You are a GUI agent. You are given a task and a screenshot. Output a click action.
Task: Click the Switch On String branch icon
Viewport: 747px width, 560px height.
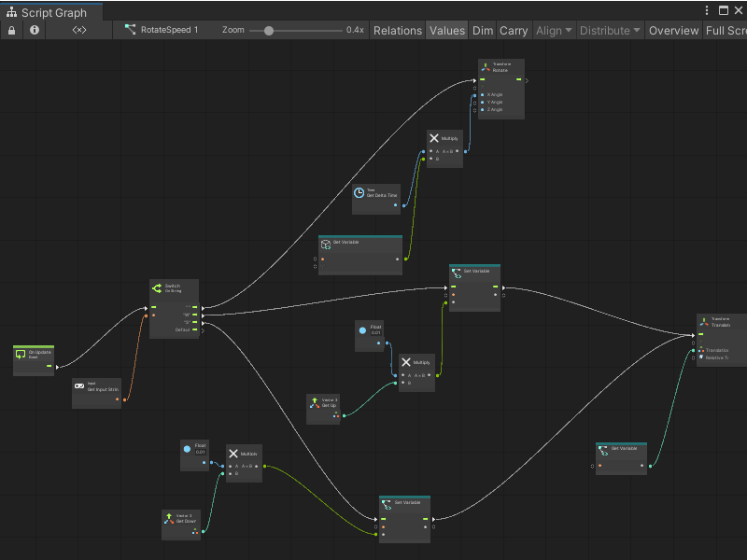point(157,287)
